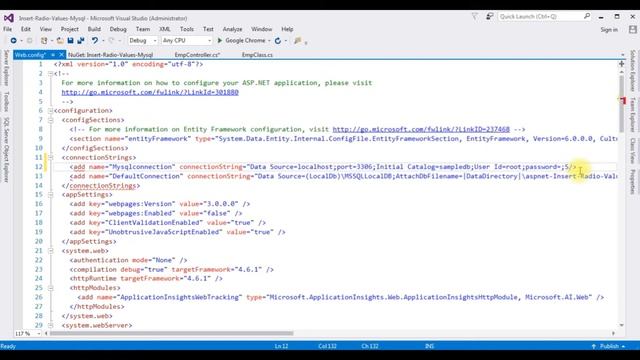This screenshot has width=640, height=360.
Task: Open the Edit menu
Action: [x=26, y=29]
